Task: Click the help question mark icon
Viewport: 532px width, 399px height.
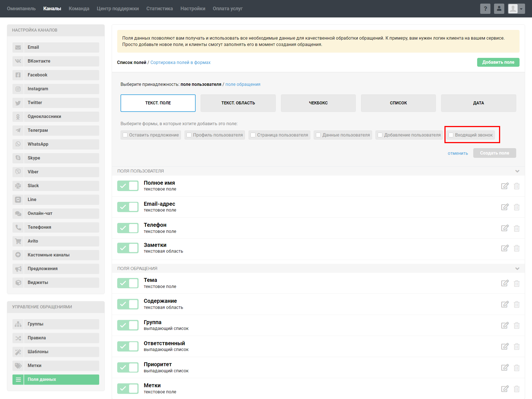Action: 485,9
